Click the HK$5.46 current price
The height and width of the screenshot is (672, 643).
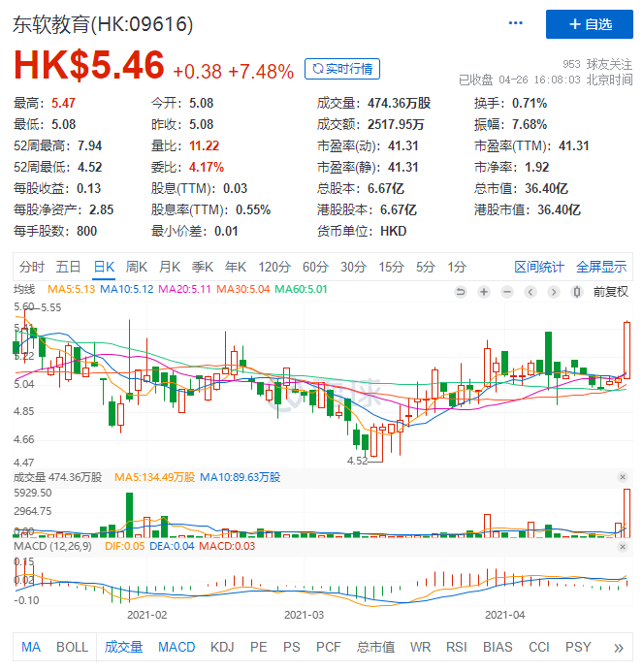(89, 65)
